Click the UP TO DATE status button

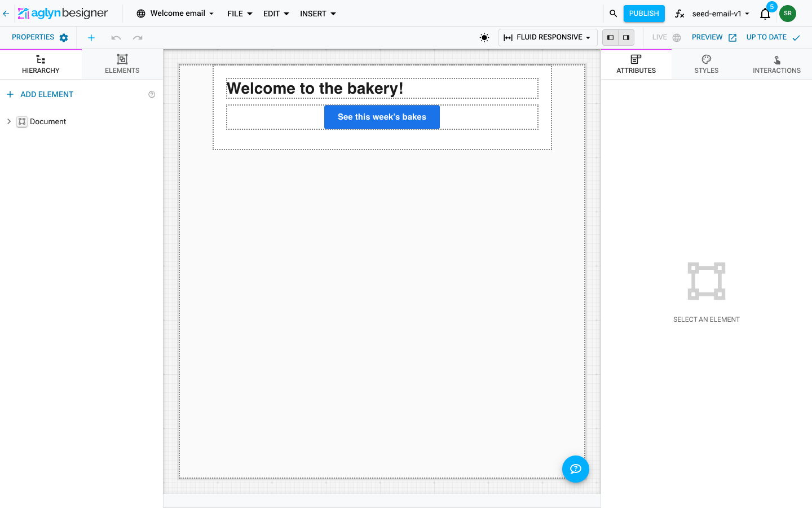pyautogui.click(x=773, y=37)
